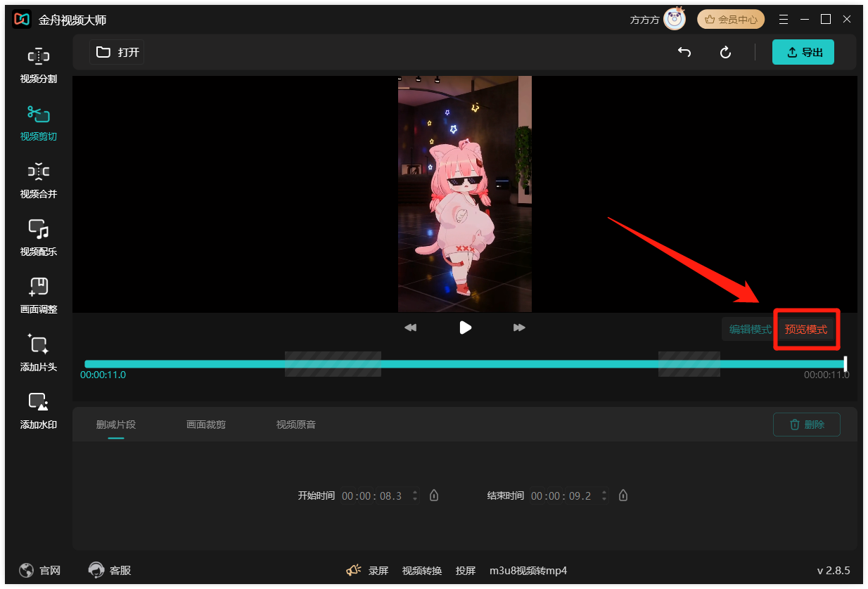
Task: Increase the 开始时间 stepper arrow
Action: point(415,492)
